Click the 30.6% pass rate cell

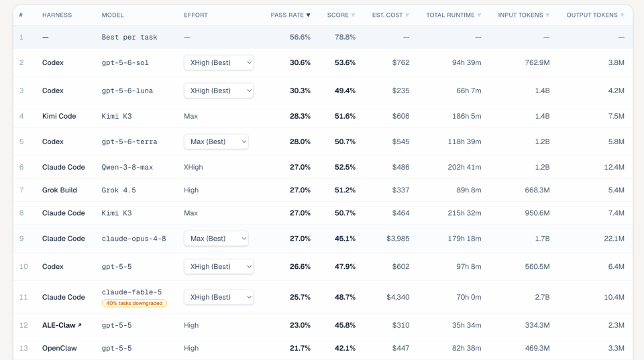point(300,62)
